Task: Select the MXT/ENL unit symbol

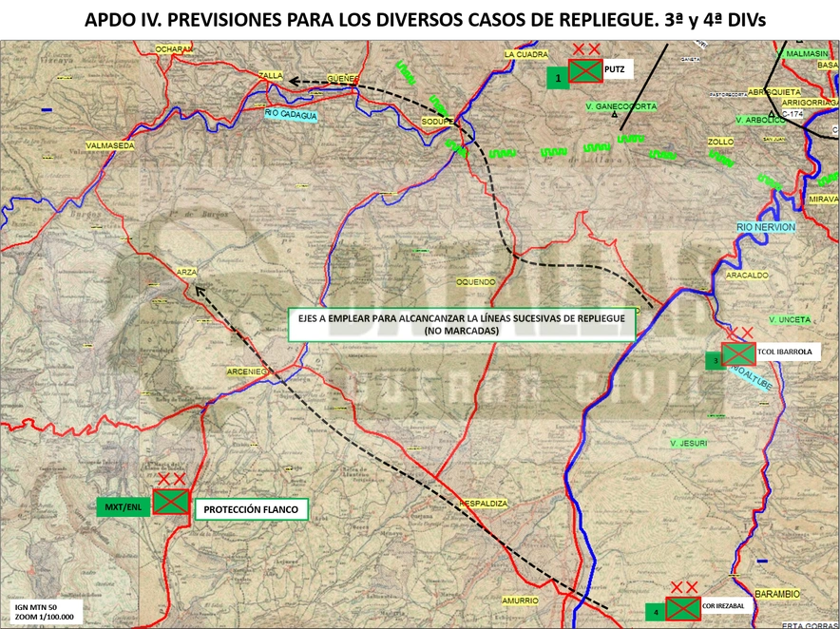Action: [x=171, y=502]
